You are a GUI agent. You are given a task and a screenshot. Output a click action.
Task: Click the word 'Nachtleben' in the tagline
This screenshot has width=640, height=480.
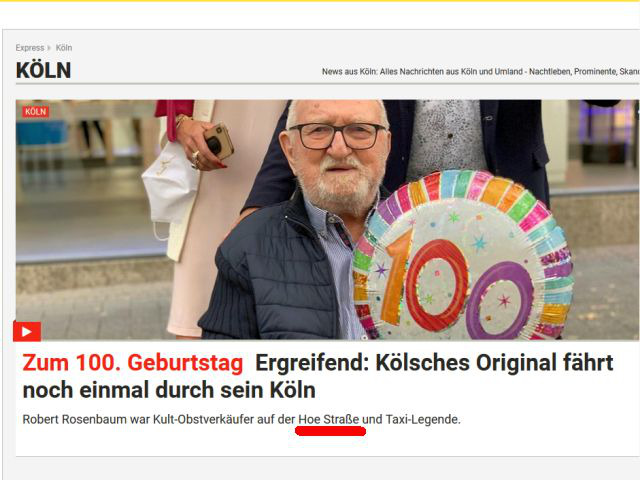click(x=549, y=71)
